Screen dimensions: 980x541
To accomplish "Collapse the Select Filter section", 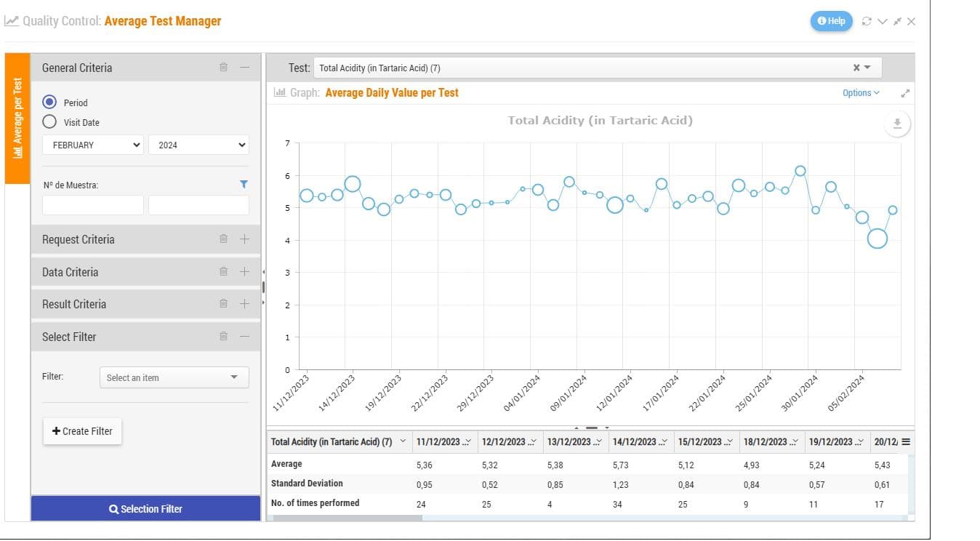I will (244, 336).
